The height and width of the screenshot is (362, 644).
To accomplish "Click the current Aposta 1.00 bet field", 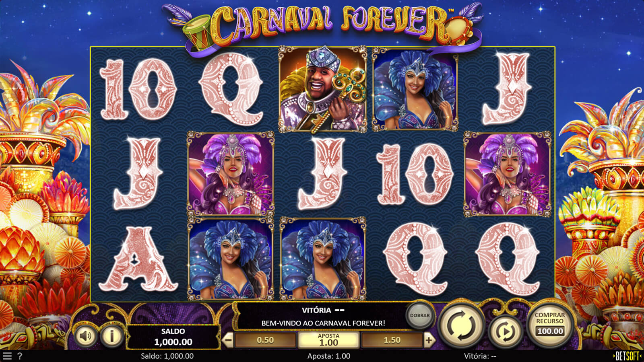I will tap(328, 340).
